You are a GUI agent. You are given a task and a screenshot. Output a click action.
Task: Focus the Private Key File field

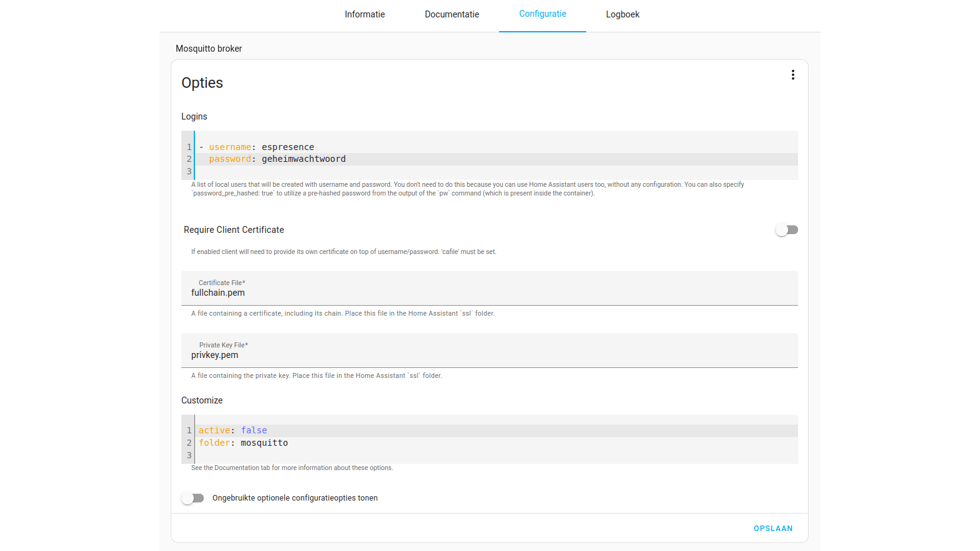[489, 355]
